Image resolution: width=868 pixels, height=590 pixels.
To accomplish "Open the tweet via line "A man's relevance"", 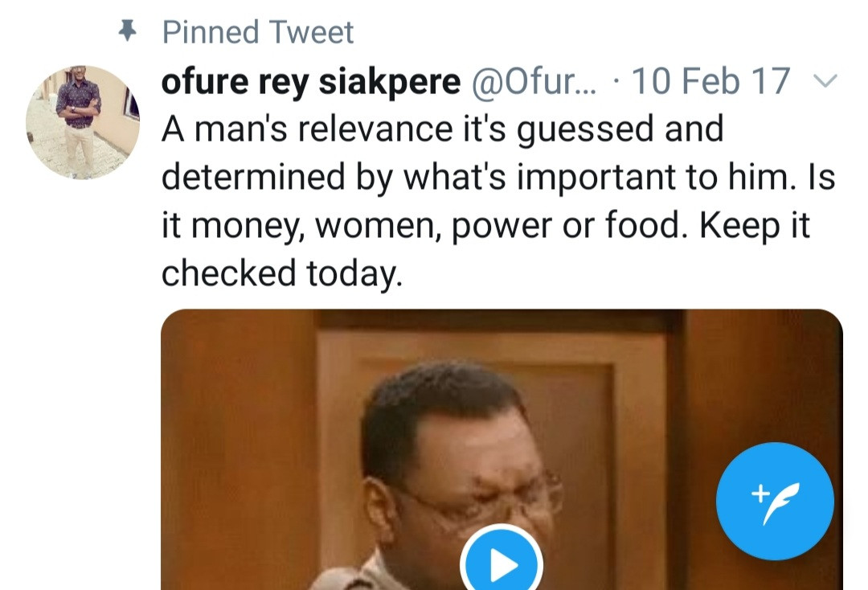I will pyautogui.click(x=442, y=129).
